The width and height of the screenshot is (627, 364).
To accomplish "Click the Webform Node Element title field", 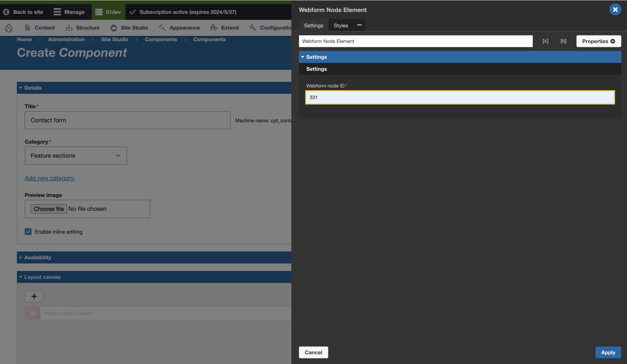I will pyautogui.click(x=415, y=41).
